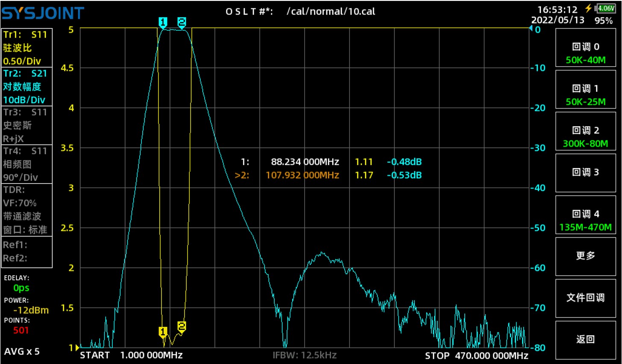Image resolution: width=622 pixels, height=364 pixels.
Task: Click yellow marker 2 on SWR trace
Action: [182, 327]
